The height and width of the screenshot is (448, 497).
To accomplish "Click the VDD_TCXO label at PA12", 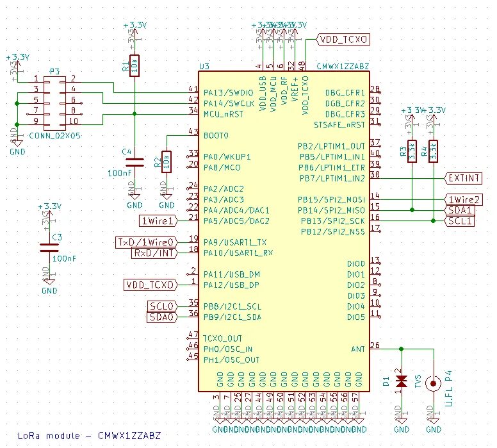I will click(151, 285).
